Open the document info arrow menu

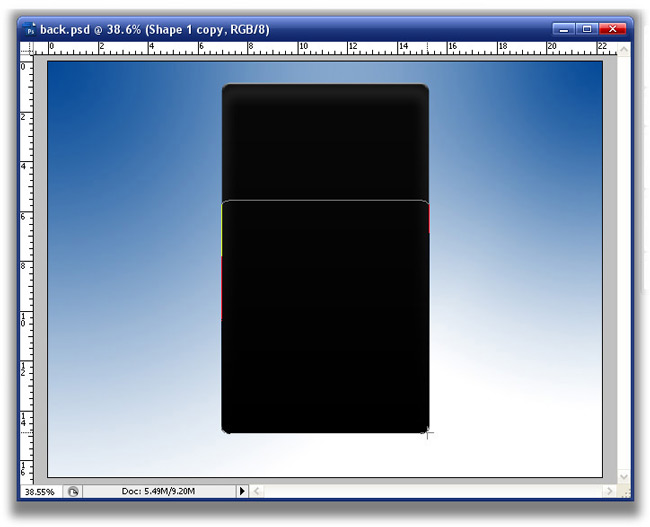[x=242, y=491]
